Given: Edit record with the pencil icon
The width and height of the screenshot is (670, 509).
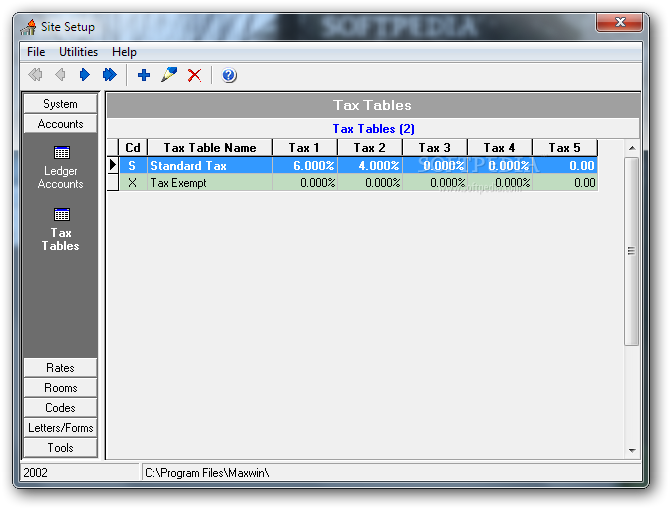Looking at the screenshot, I should coord(169,75).
